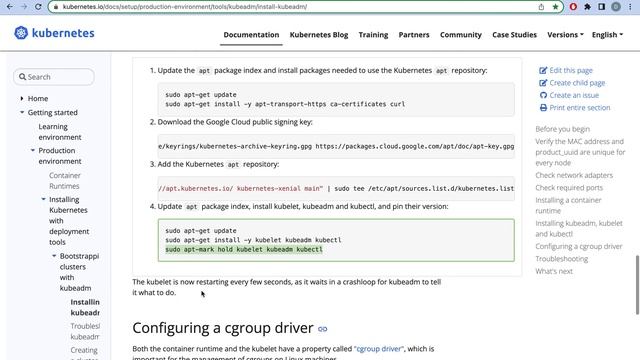
Task: Open the profile avatar icon
Action: click(x=616, y=7)
